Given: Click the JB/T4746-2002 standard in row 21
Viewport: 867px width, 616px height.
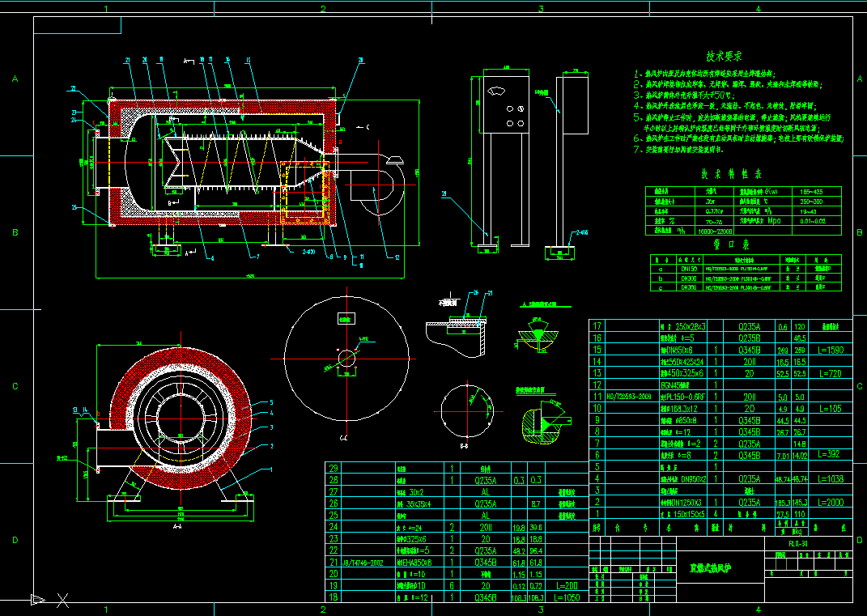Looking at the screenshot, I should coord(363,563).
